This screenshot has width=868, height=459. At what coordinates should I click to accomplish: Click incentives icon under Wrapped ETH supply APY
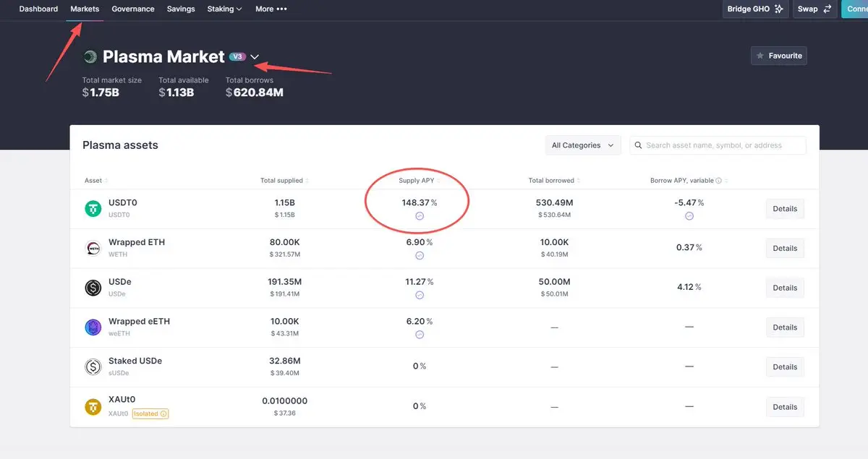420,256
